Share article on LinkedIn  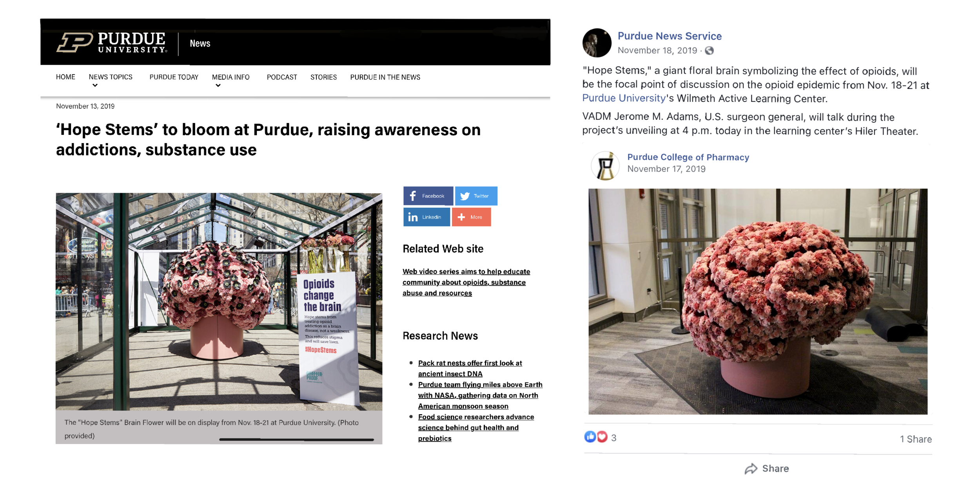coord(426,217)
